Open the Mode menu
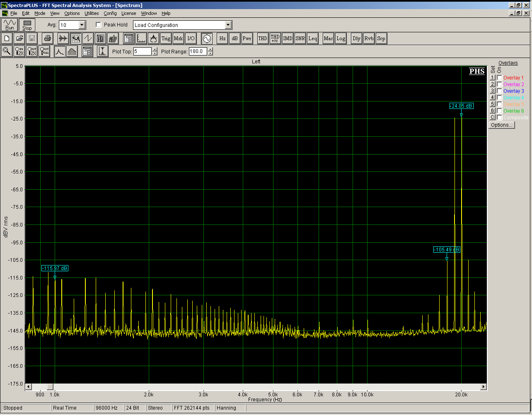 40,13
